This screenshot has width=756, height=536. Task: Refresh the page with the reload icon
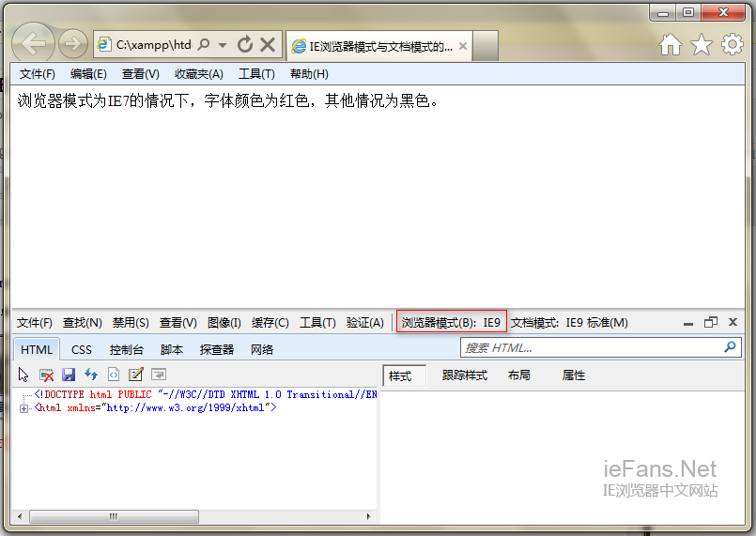(x=245, y=45)
